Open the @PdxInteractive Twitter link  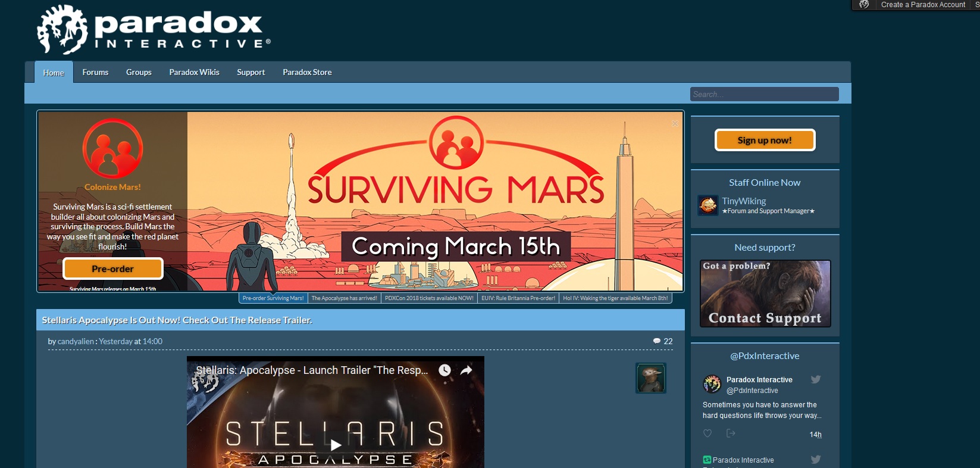tap(765, 355)
